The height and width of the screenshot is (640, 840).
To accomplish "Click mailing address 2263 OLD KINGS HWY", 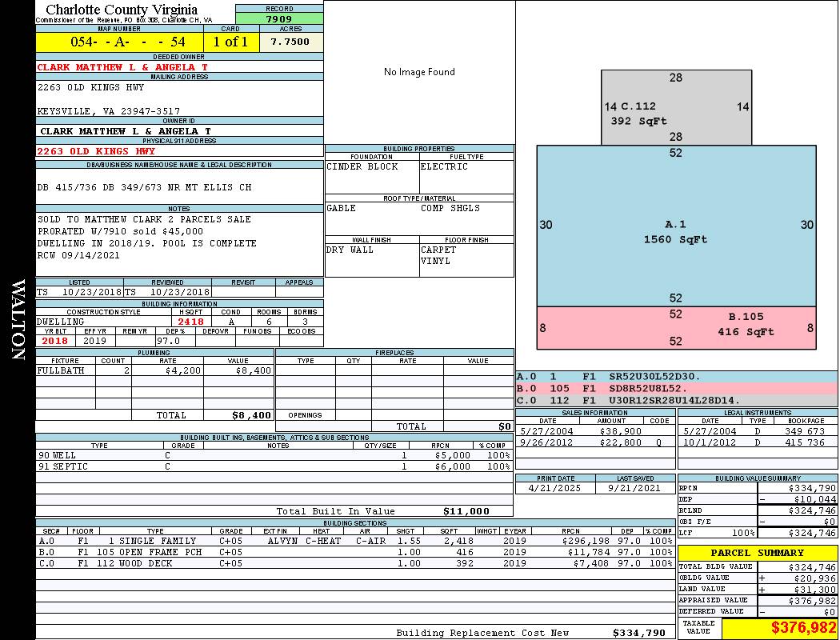I will pyautogui.click(x=90, y=87).
